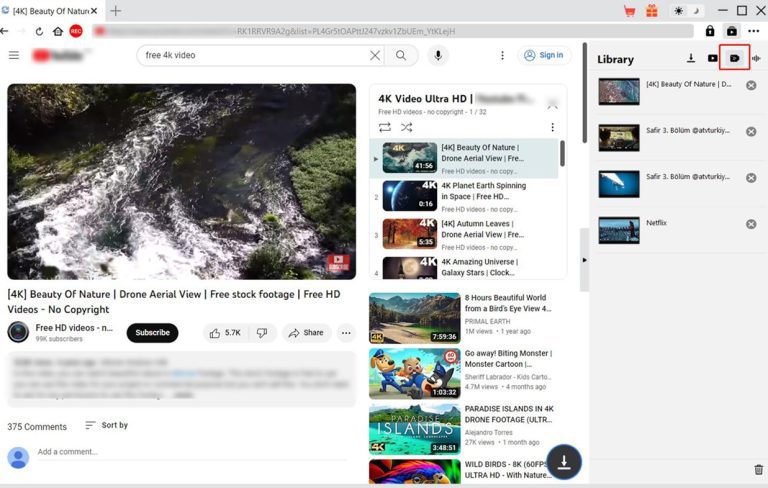Open the YouTube hamburger guide menu
Image resolution: width=768 pixels, height=488 pixels.
[x=14, y=55]
